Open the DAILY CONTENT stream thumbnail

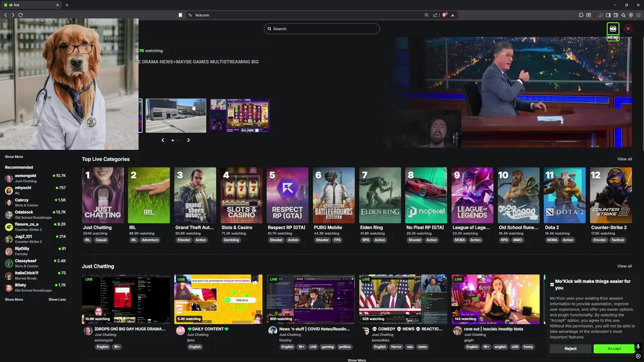tap(218, 299)
